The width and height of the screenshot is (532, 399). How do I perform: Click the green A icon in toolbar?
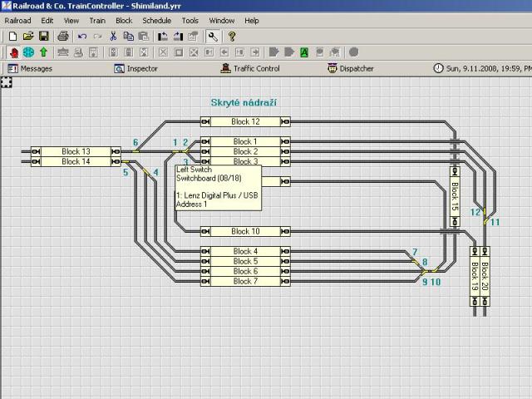click(304, 52)
